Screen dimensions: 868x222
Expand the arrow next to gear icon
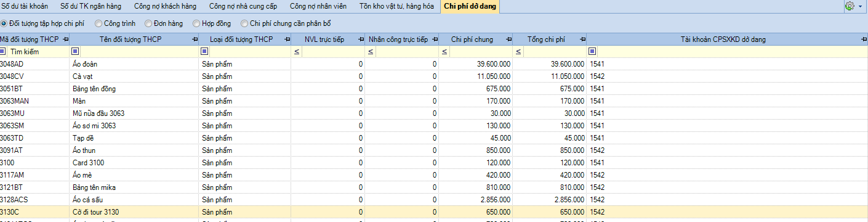(860, 7)
